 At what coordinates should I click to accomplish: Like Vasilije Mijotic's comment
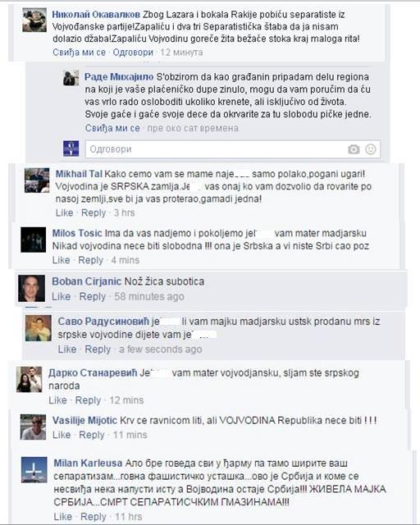(x=62, y=435)
